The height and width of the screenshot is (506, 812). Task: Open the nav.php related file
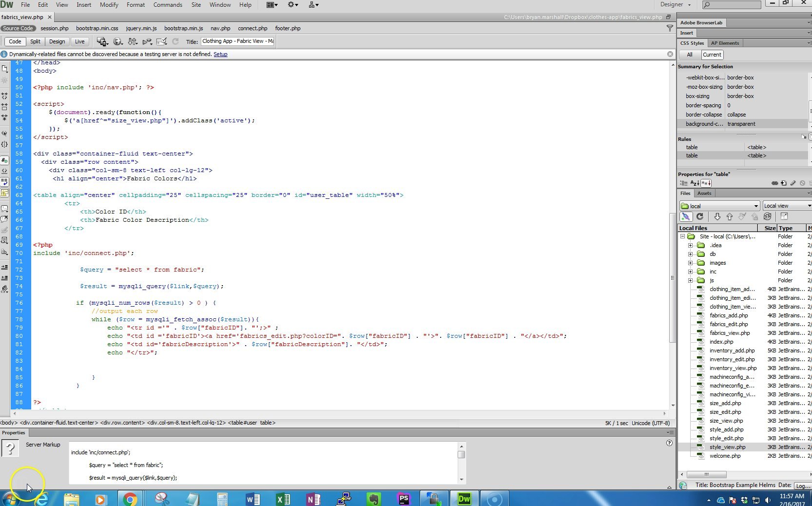click(220, 28)
